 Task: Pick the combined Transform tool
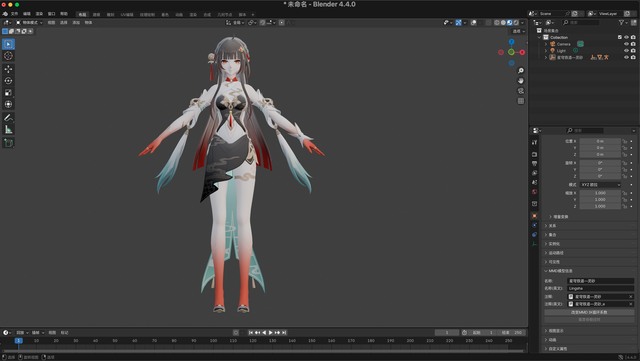tap(8, 105)
